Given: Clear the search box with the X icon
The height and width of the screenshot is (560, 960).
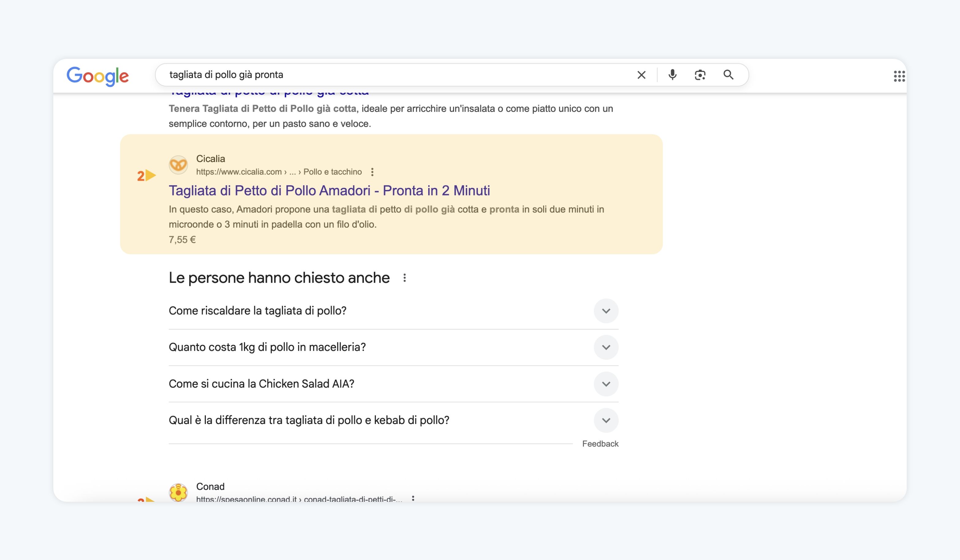Looking at the screenshot, I should coord(641,75).
